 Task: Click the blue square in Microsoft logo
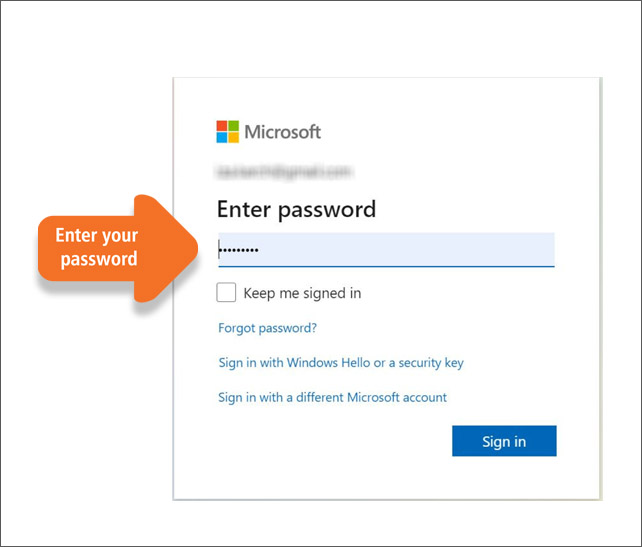pos(222,138)
